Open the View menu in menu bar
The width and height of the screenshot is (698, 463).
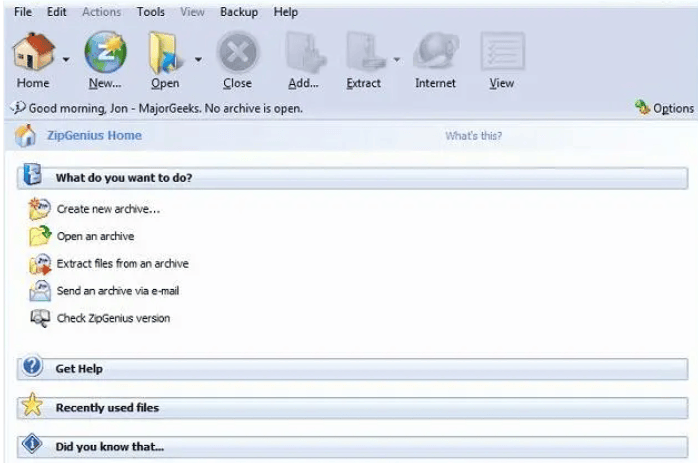point(192,12)
